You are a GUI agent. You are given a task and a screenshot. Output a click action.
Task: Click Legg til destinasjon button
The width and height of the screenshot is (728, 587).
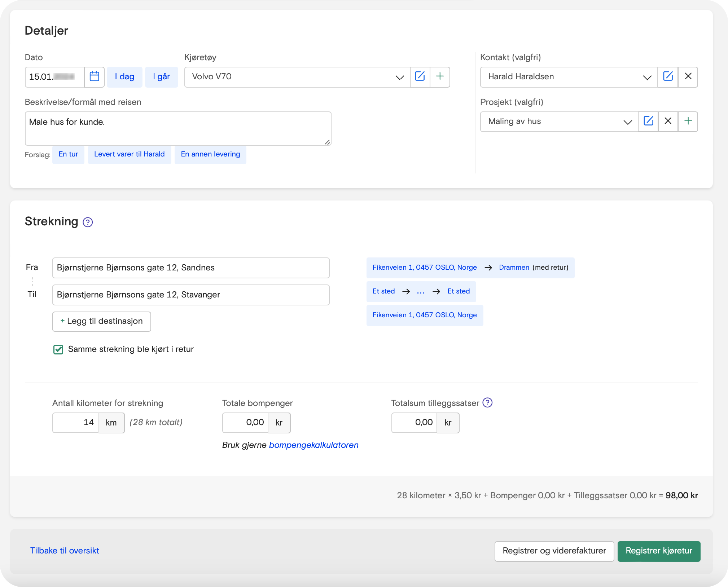click(101, 321)
